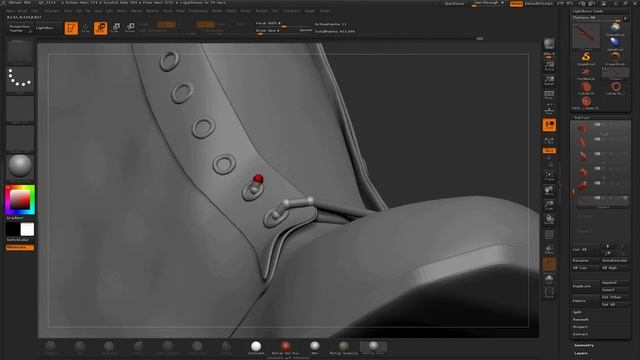Select the PM3D_Cylinder tool thumbnail
Image resolution: width=640 pixels, height=360 pixels.
click(586, 102)
